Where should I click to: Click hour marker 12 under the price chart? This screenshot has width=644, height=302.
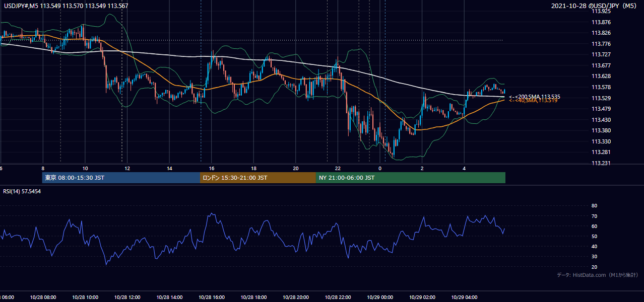click(x=127, y=169)
